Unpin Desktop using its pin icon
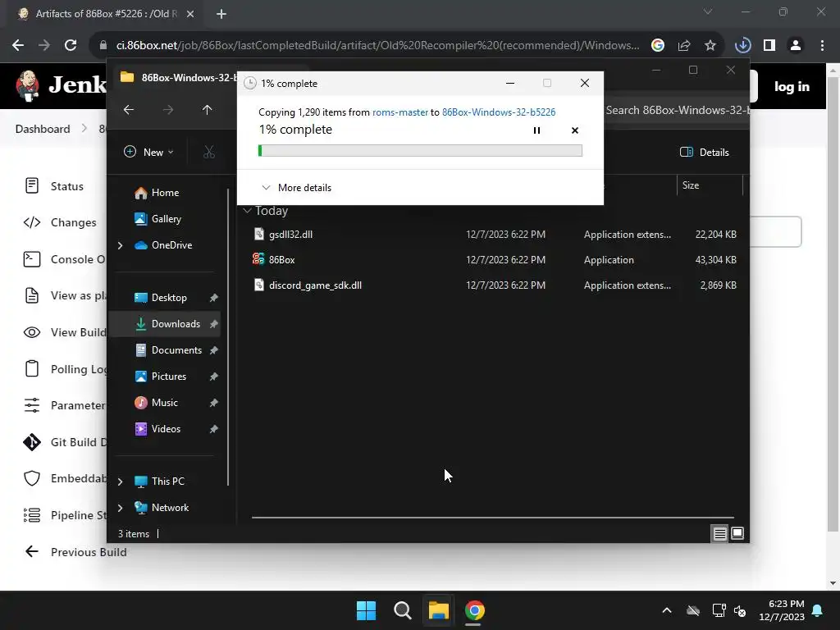The image size is (840, 630). [x=214, y=298]
